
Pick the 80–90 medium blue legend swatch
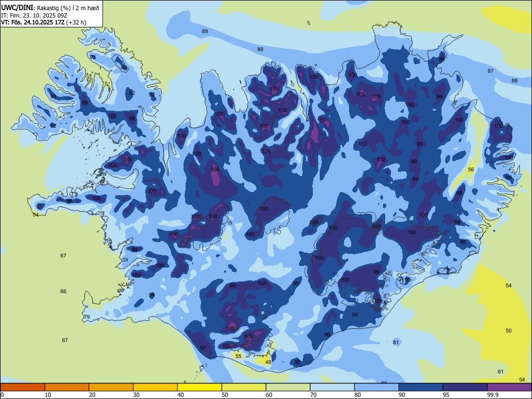[x=377, y=387]
